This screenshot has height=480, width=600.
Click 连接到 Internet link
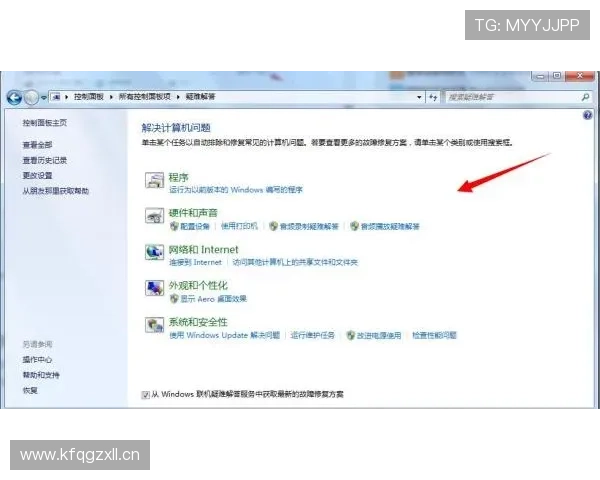point(196,262)
